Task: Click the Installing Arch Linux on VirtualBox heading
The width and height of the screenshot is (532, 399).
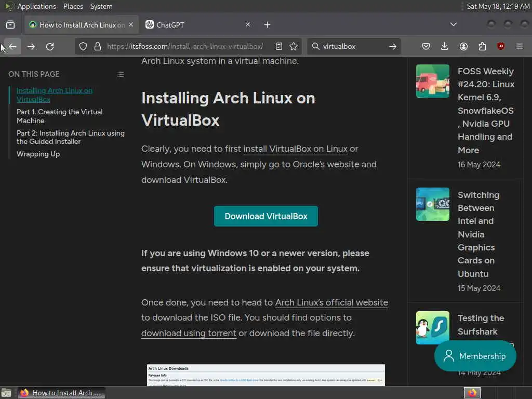Action: point(228,109)
